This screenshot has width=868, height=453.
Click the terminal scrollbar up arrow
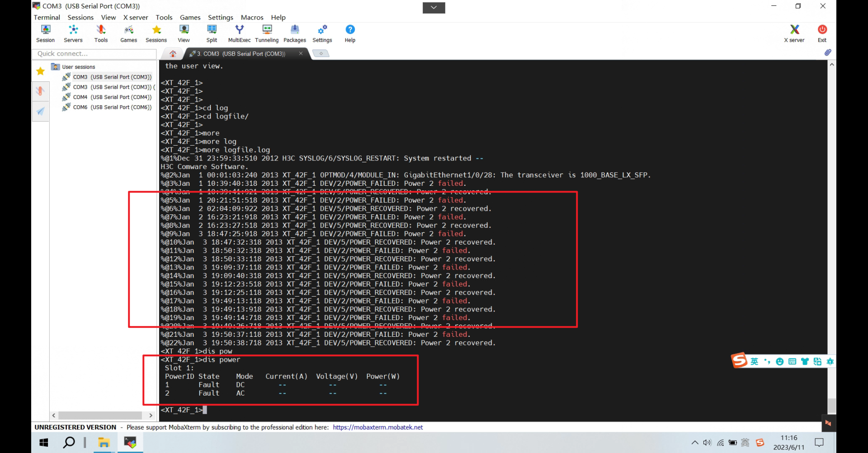click(x=832, y=65)
